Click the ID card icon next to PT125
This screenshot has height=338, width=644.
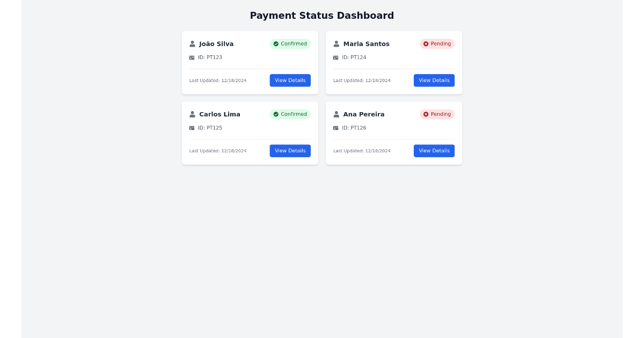click(x=192, y=128)
